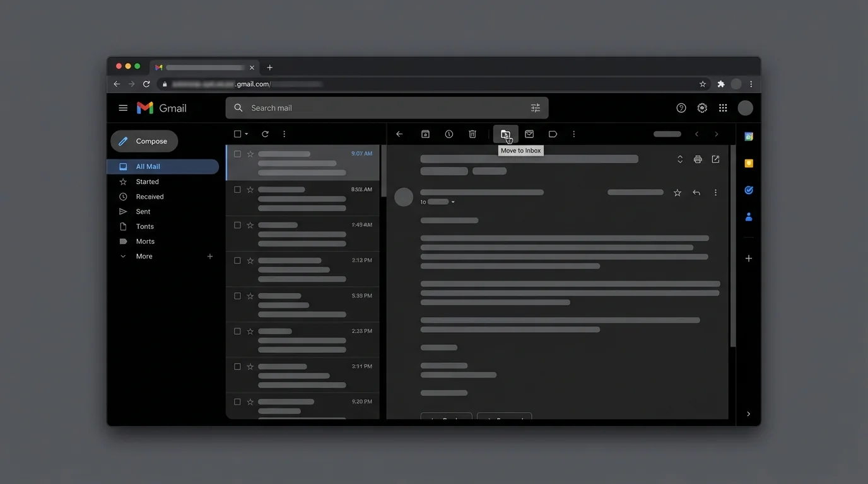Open the Google apps grid

[723, 108]
